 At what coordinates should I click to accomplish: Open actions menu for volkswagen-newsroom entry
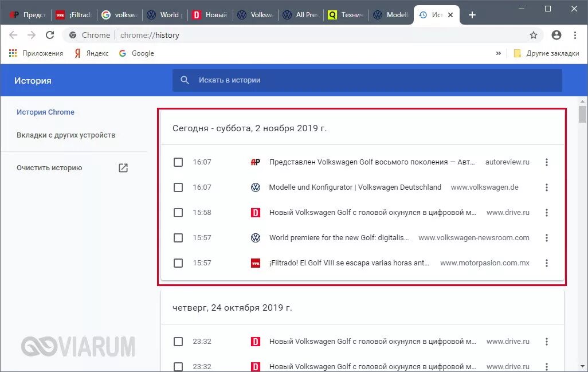[546, 238]
